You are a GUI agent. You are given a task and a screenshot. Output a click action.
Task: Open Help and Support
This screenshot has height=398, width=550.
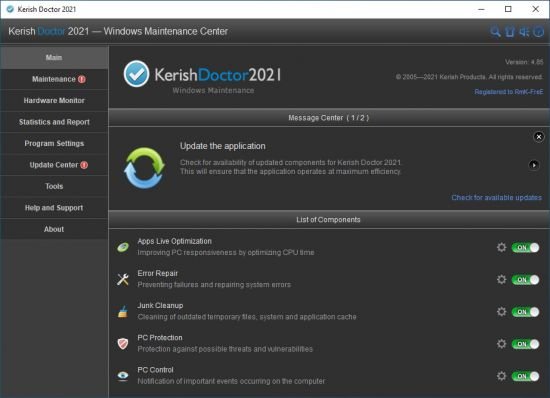tap(54, 208)
